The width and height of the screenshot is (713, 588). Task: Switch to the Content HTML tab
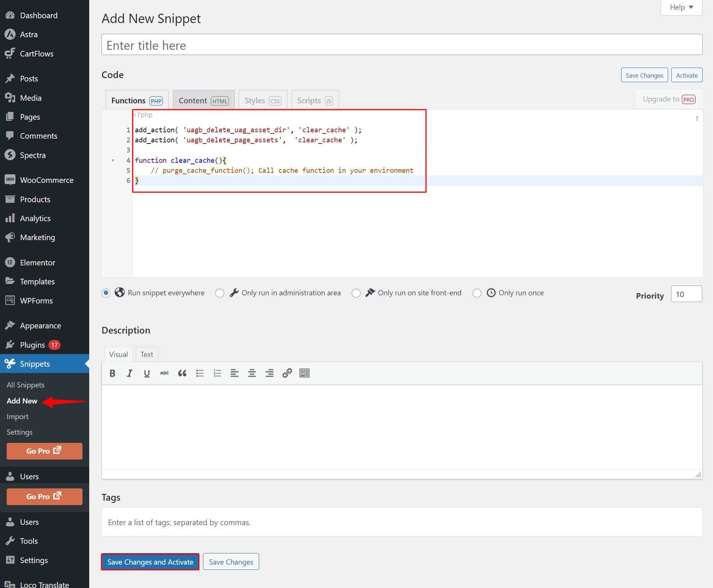tap(203, 100)
